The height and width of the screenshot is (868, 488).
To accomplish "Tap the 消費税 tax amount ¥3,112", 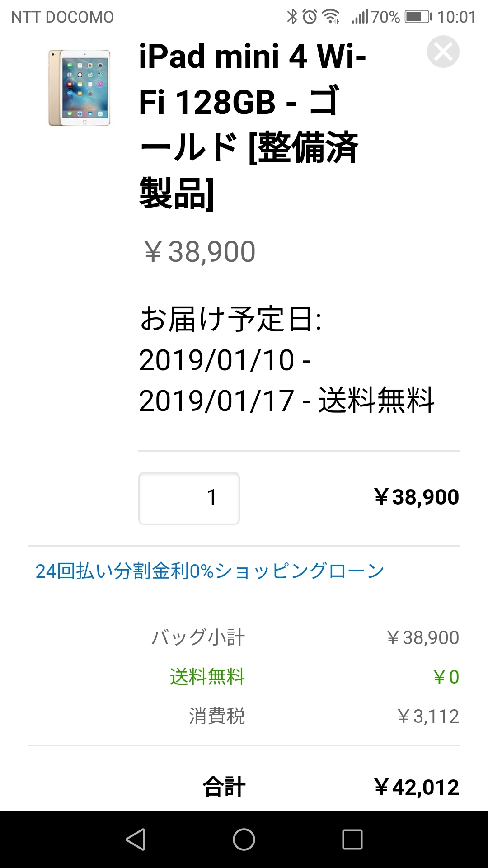I will 428,716.
